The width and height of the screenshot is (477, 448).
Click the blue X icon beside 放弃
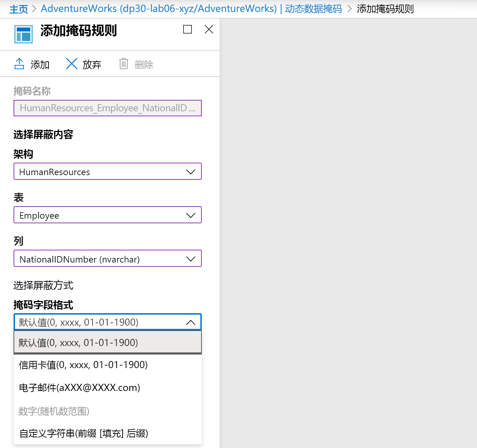72,64
